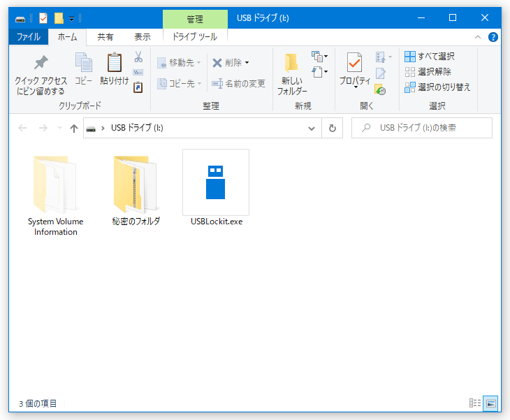Collapse the ribbon with the caret
Screen dimensions: 510x420
(x=477, y=37)
